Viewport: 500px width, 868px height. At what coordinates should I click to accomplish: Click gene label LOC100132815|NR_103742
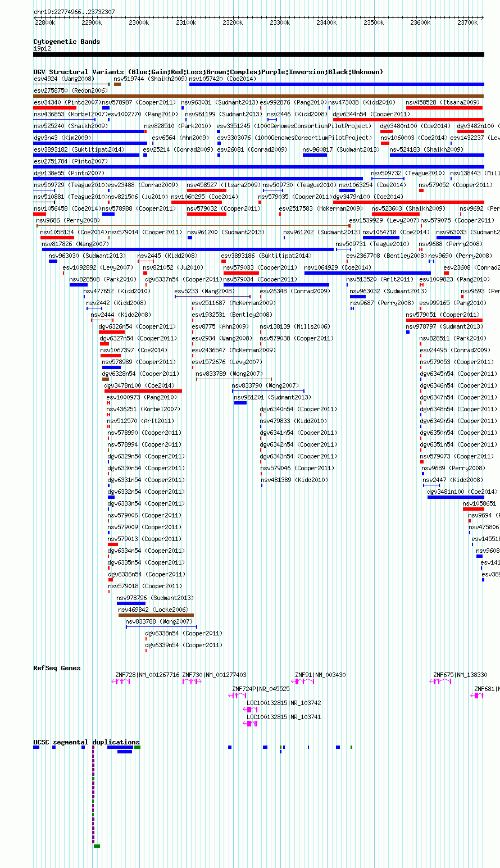pos(284,703)
